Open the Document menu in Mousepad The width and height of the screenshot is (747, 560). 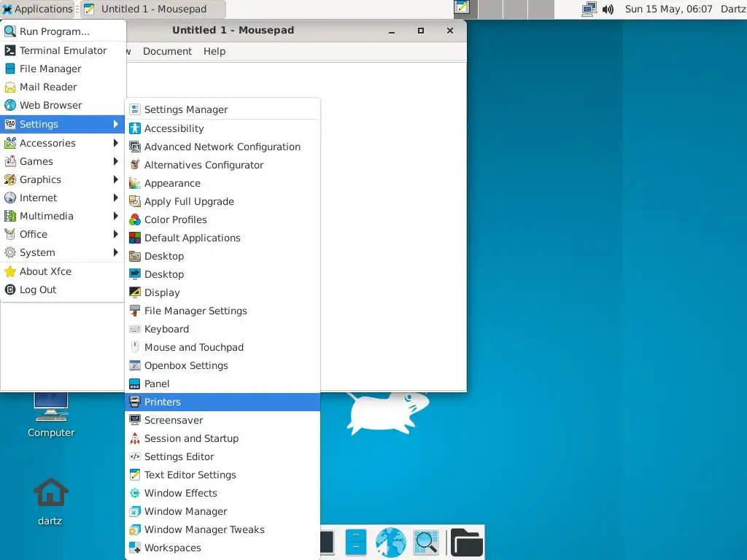pos(167,52)
